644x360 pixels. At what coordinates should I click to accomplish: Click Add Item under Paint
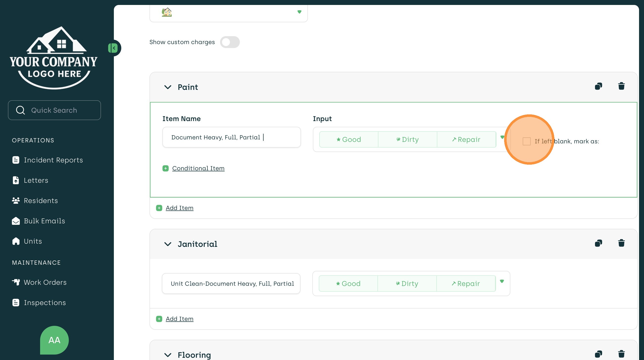[179, 208]
